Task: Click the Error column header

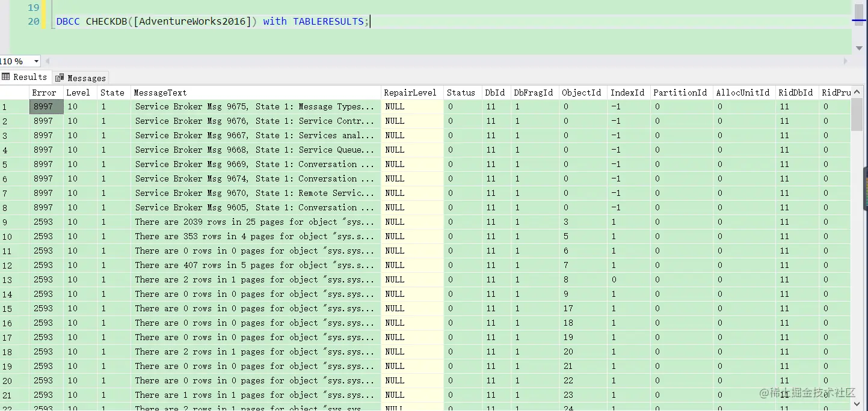Action: 46,93
